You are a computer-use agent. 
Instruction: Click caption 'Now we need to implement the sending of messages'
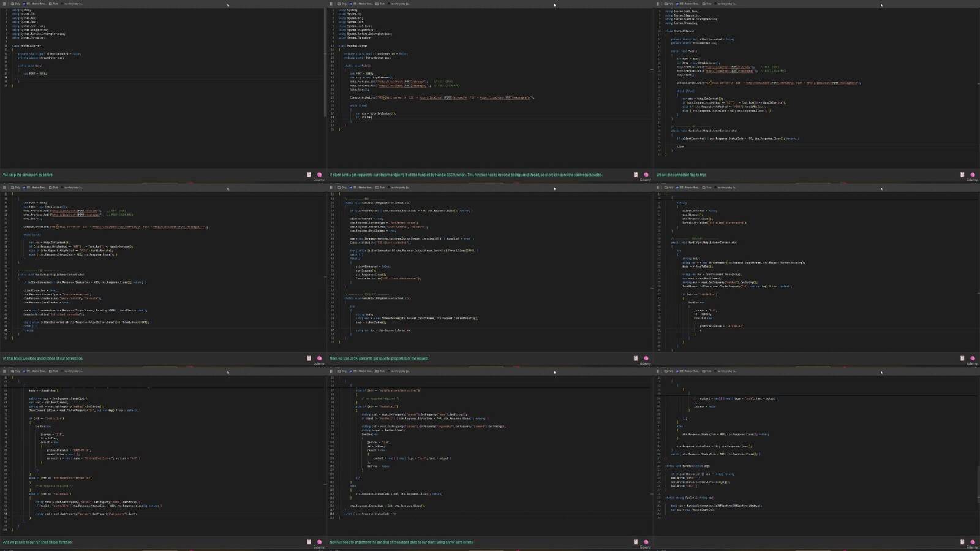pos(401,542)
